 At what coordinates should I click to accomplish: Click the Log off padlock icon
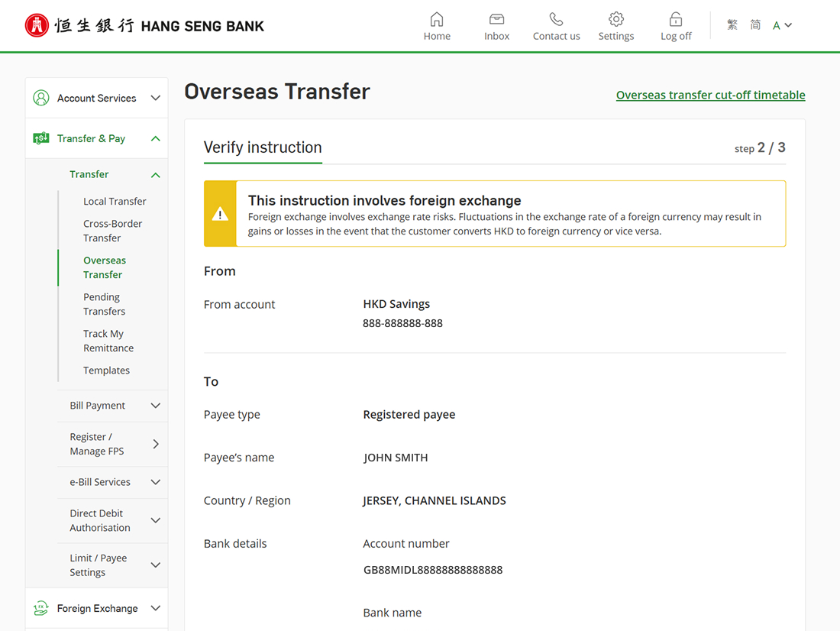tap(675, 19)
